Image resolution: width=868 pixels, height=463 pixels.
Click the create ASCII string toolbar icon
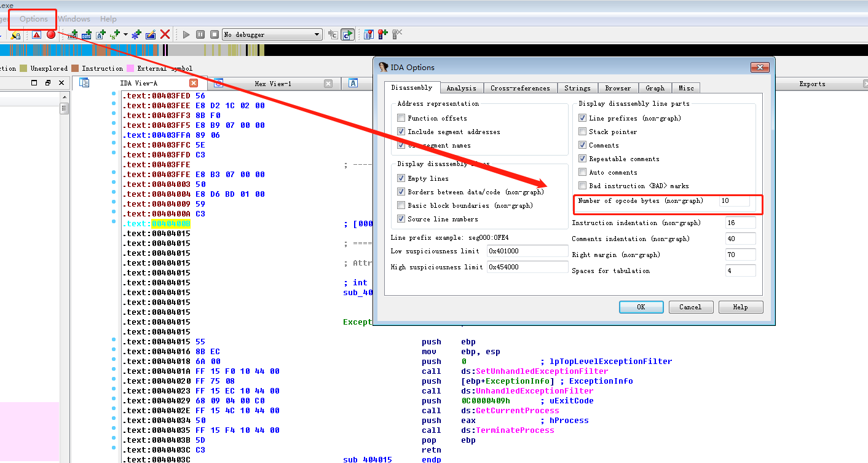tap(101, 34)
